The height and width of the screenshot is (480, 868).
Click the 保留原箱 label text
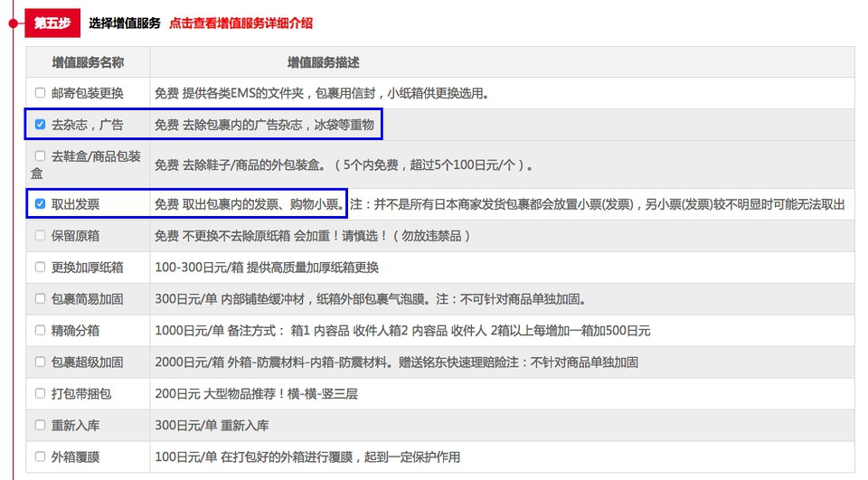[75, 236]
